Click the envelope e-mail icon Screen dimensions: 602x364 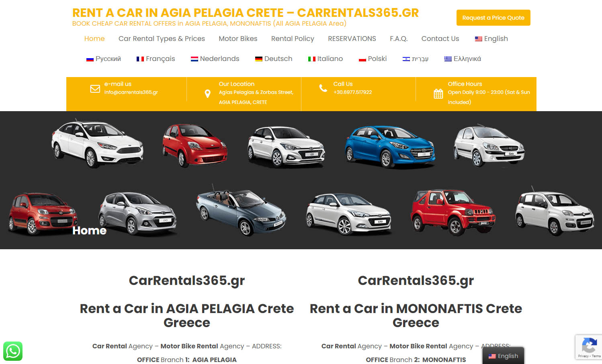95,89
